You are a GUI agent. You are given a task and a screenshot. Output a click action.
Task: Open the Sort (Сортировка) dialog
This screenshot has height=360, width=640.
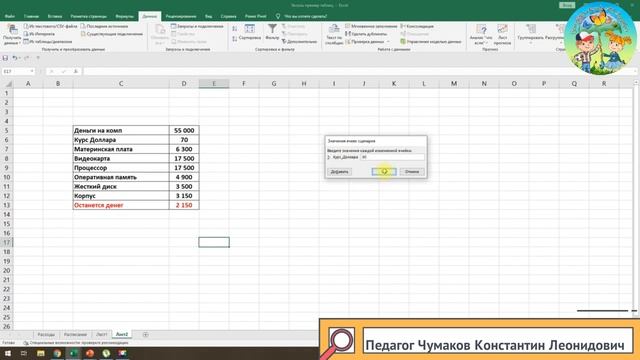pyautogui.click(x=250, y=32)
